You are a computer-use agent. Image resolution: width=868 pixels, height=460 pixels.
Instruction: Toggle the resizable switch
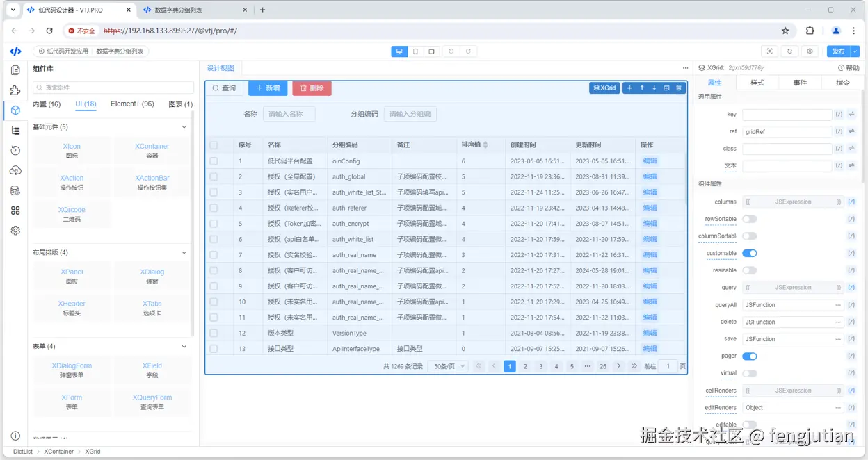(749, 270)
